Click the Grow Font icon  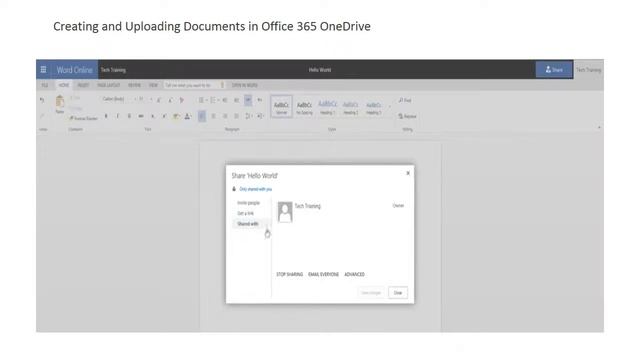[x=158, y=100]
